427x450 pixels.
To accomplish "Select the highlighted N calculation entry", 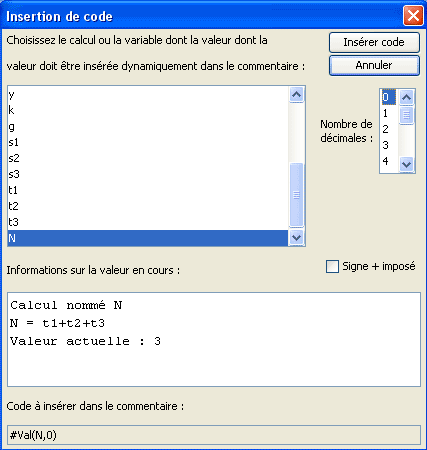I will pyautogui.click(x=148, y=238).
